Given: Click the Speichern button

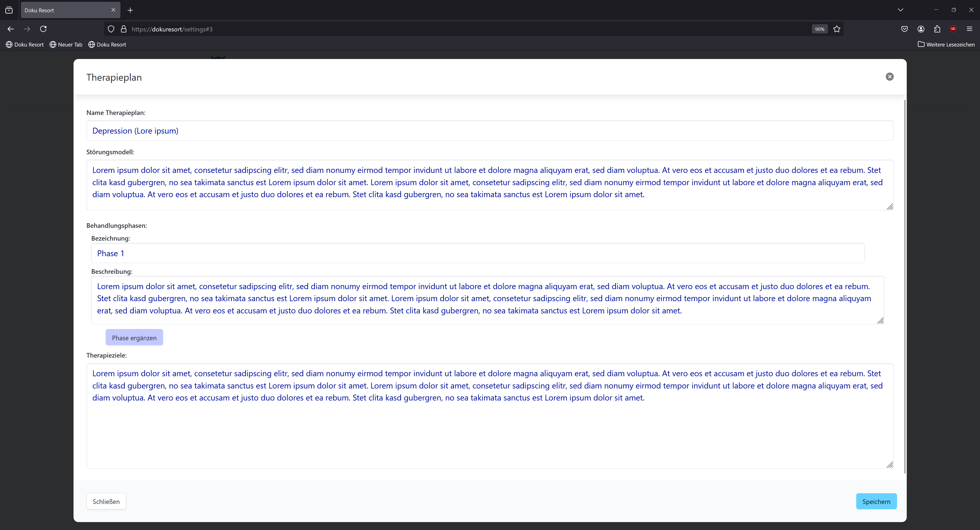Looking at the screenshot, I should tap(876, 501).
